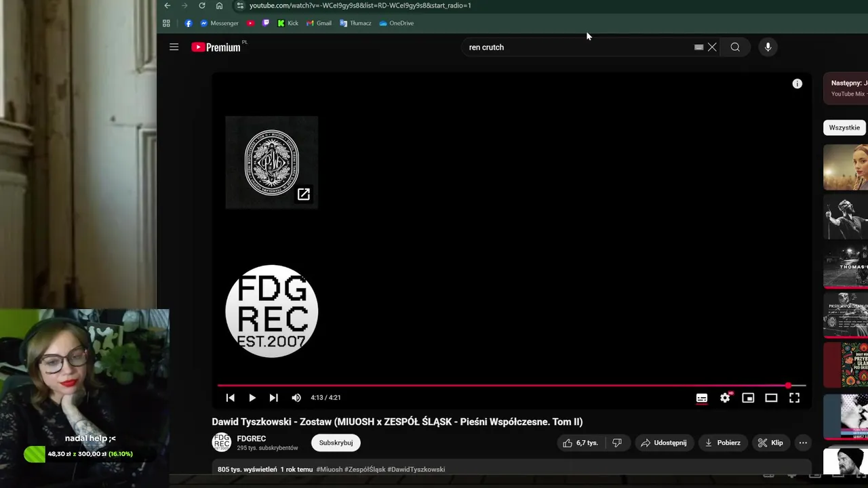Click the Dawid Tyszkowski - Zostaw title
This screenshot has height=488, width=868.
click(x=397, y=422)
